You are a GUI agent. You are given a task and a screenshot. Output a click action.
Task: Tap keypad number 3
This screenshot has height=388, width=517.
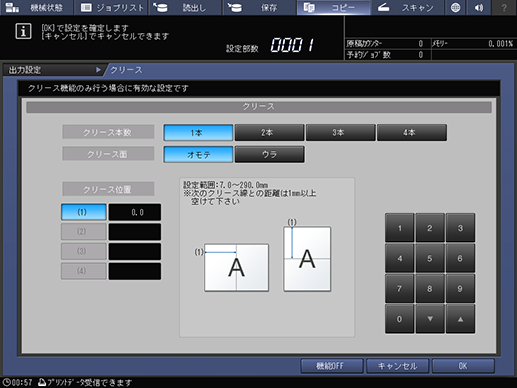[460, 228]
